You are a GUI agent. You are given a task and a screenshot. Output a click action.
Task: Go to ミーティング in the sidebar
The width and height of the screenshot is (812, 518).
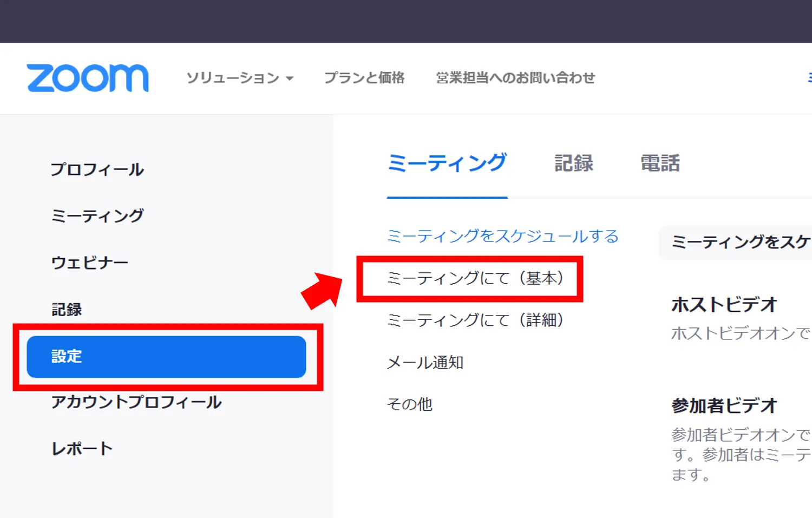97,216
